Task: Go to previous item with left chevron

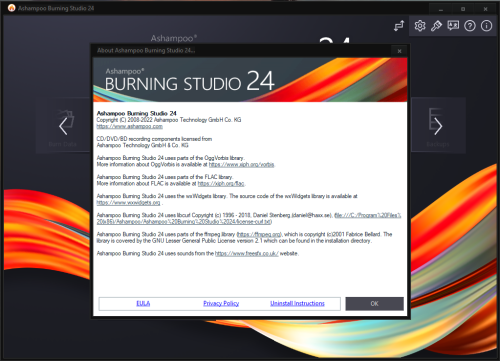Action: (63, 126)
